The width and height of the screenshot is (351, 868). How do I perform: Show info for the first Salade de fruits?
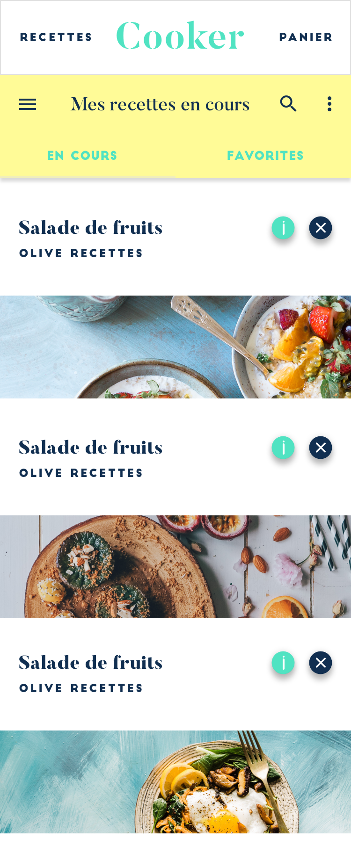tap(283, 228)
